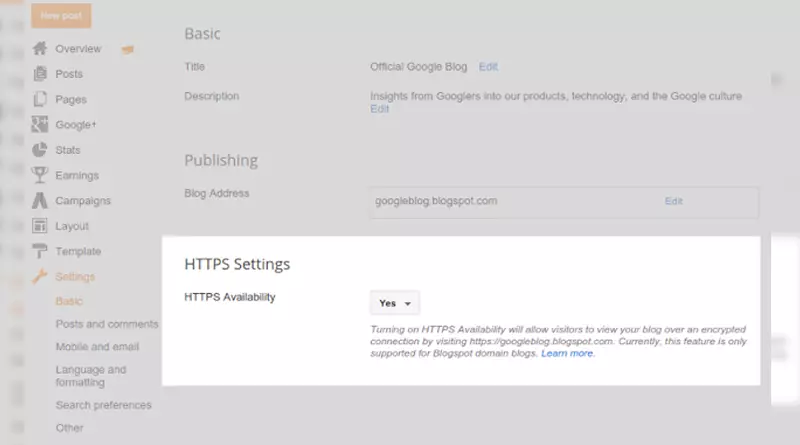Open the Template section
Screen dimensions: 800x445
click(78, 251)
